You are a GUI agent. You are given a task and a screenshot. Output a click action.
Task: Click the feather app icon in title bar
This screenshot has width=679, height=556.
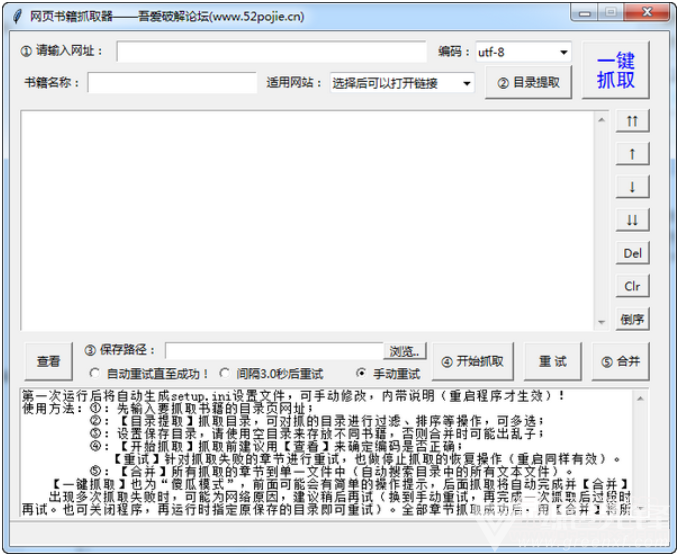17,16
